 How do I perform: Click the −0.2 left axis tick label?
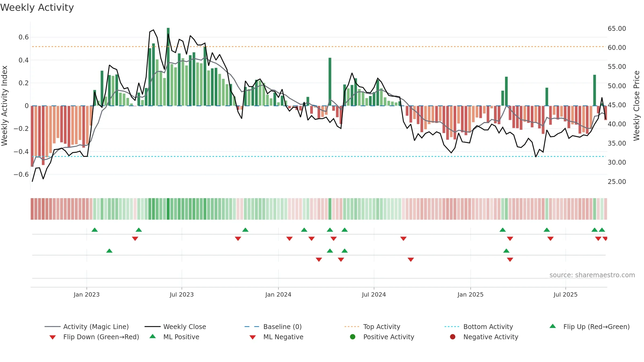pyautogui.click(x=21, y=129)
